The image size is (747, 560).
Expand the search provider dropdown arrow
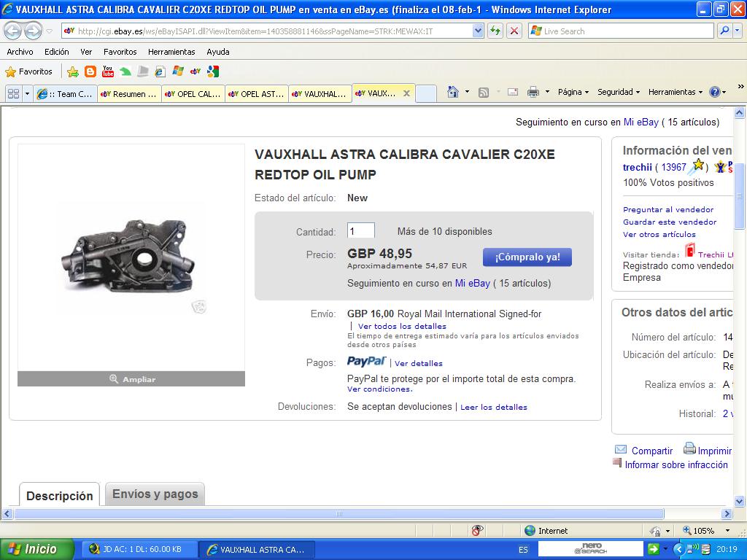point(738,31)
